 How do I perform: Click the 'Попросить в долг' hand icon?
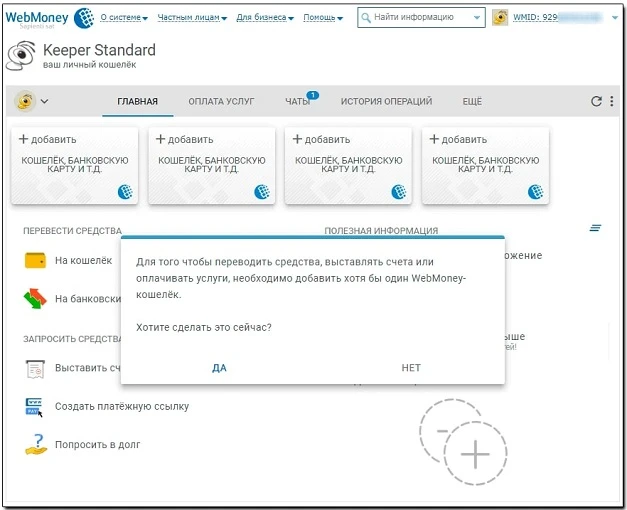click(36, 444)
